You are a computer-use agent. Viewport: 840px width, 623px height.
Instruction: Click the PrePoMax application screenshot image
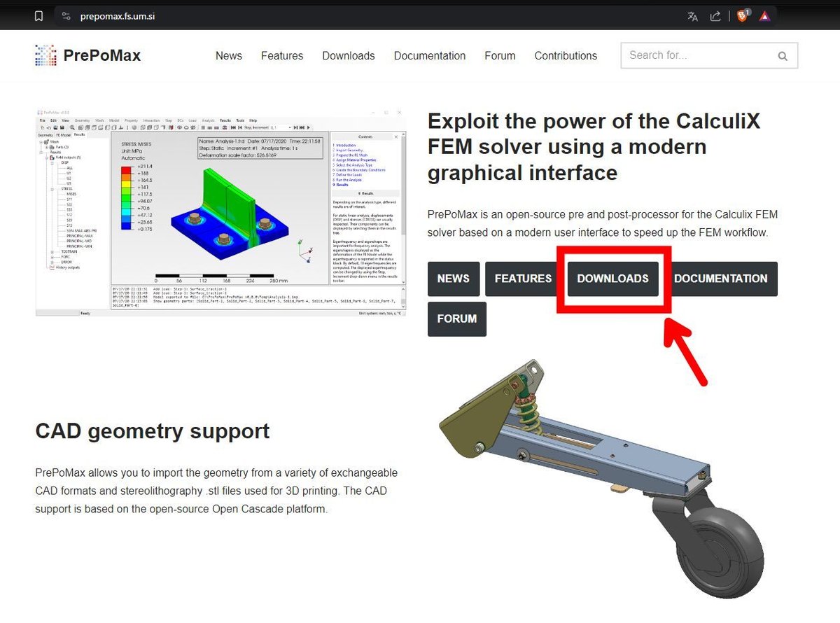pos(220,212)
